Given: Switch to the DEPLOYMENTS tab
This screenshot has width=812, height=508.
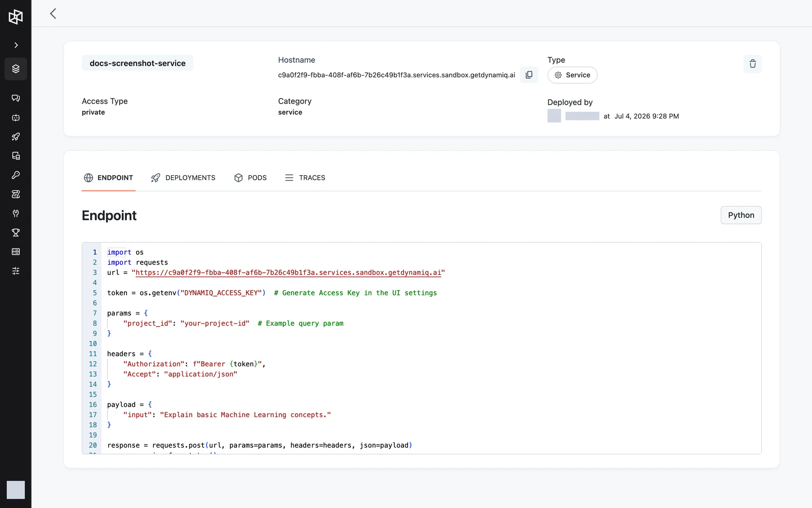Looking at the screenshot, I should (x=183, y=178).
